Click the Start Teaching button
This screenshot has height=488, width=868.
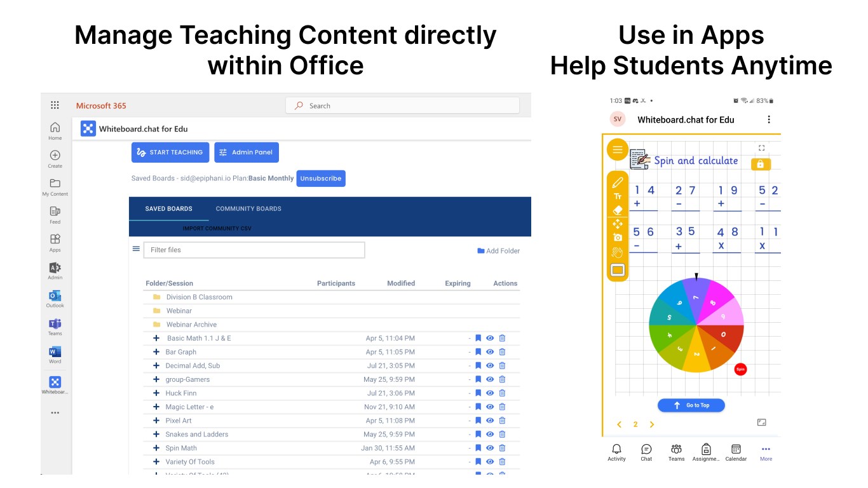point(170,152)
